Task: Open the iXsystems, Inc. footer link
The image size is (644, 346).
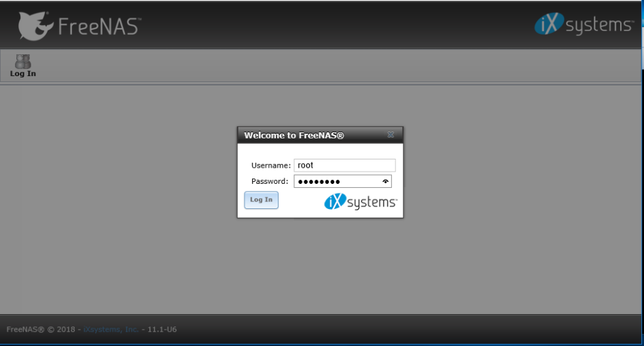Action: pos(111,329)
